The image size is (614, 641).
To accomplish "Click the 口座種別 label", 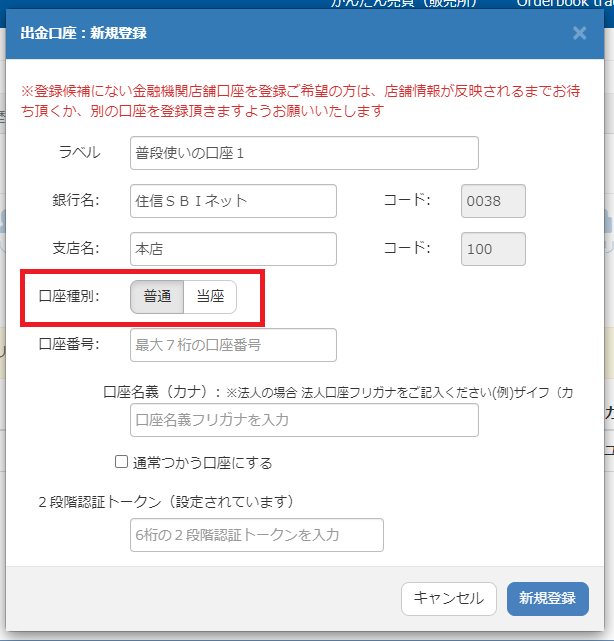I will tap(69, 296).
